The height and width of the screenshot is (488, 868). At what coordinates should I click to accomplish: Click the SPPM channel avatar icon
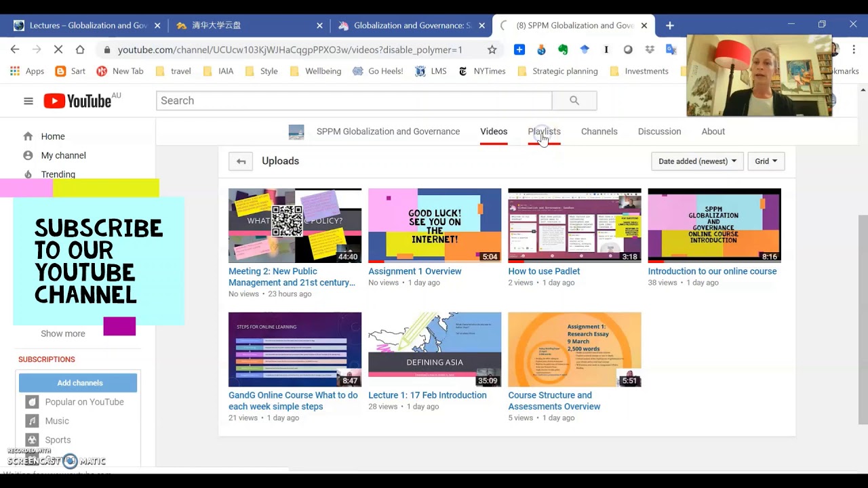pyautogui.click(x=296, y=132)
